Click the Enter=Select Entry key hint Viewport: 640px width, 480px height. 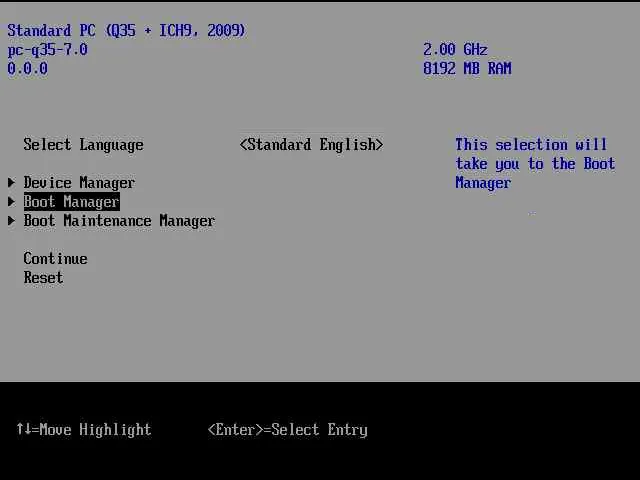coord(288,430)
